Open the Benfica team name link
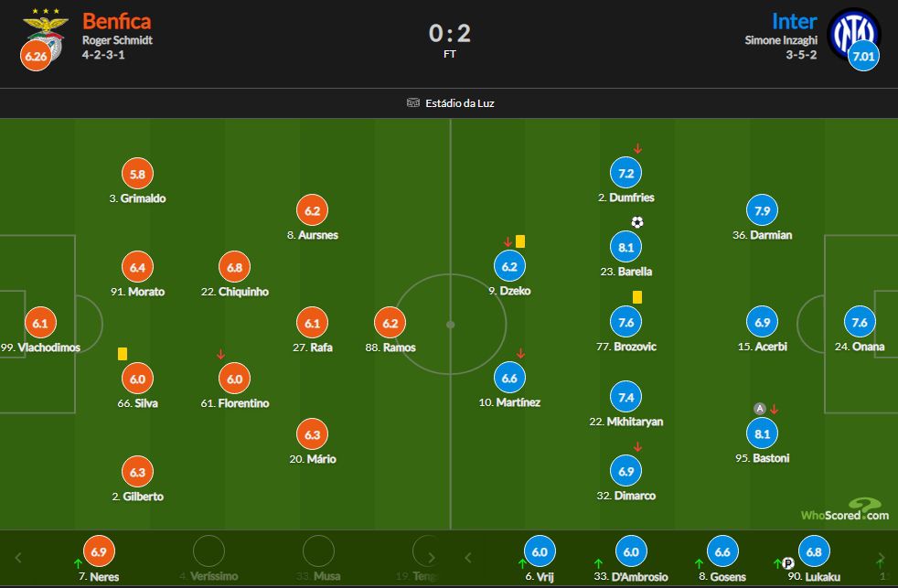898x588 pixels. coord(116,21)
